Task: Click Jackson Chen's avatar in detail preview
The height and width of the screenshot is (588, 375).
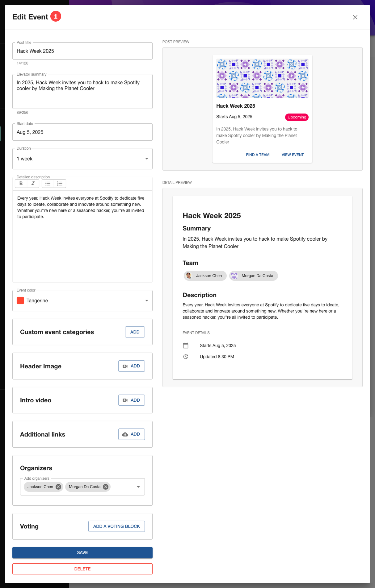Action: click(x=189, y=276)
